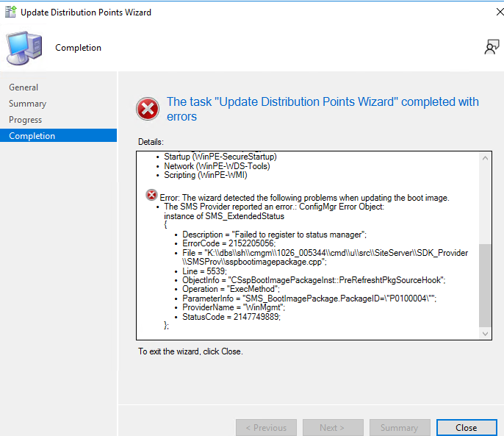The height and width of the screenshot is (436, 504).
Task: Select the Completion step in sidebar
Action: (59, 135)
